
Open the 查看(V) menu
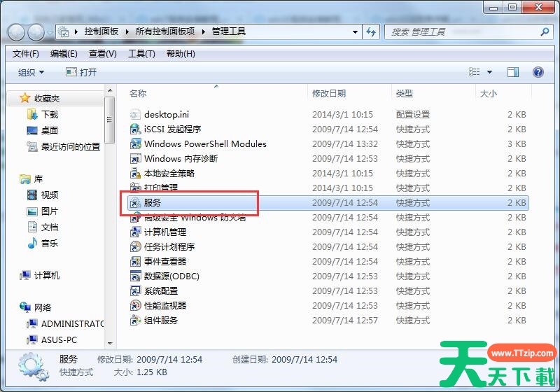(x=103, y=54)
